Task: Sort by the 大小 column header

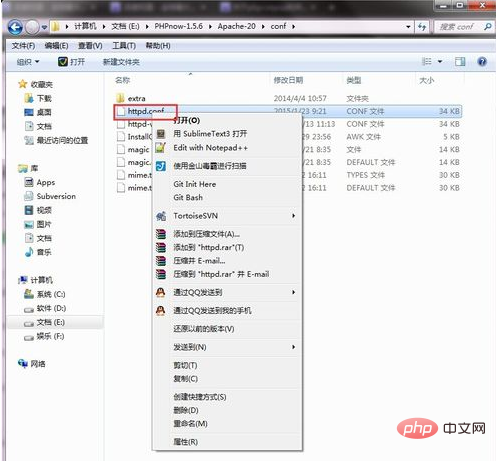Action: (x=427, y=80)
